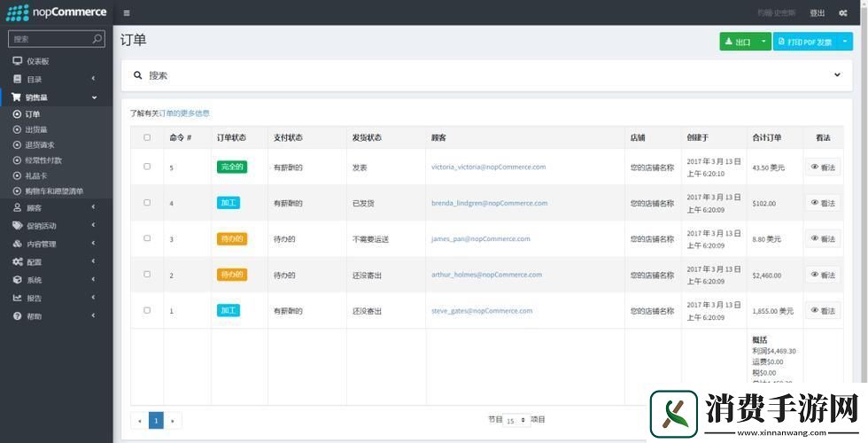
Task: Click the magnifier icon in sidebar search box
Action: pyautogui.click(x=97, y=39)
